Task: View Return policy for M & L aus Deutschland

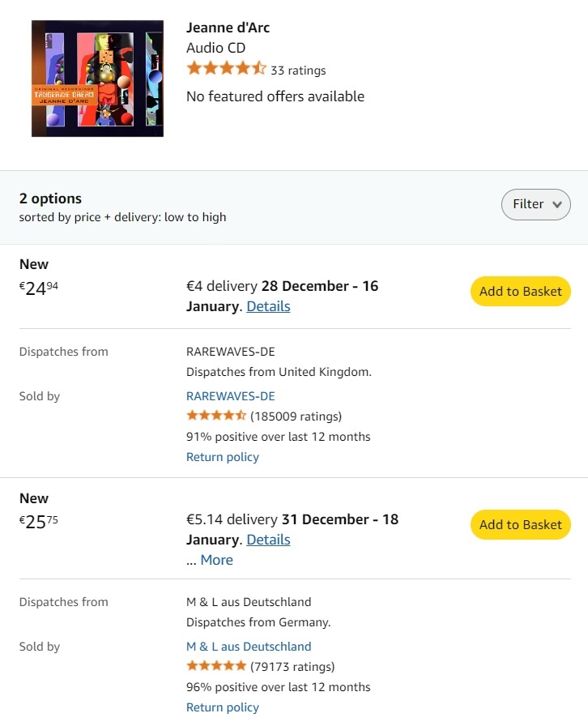Action: click(x=223, y=707)
